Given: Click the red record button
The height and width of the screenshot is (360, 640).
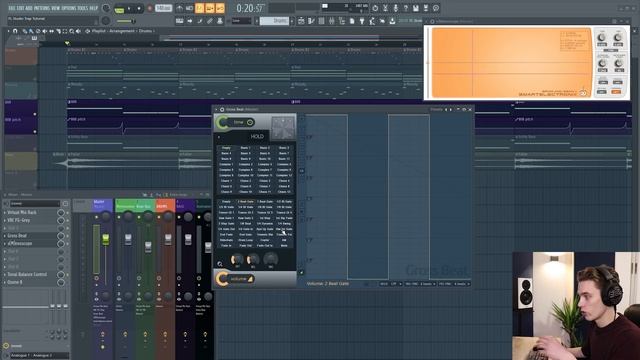Looking at the screenshot, I should (149, 9).
